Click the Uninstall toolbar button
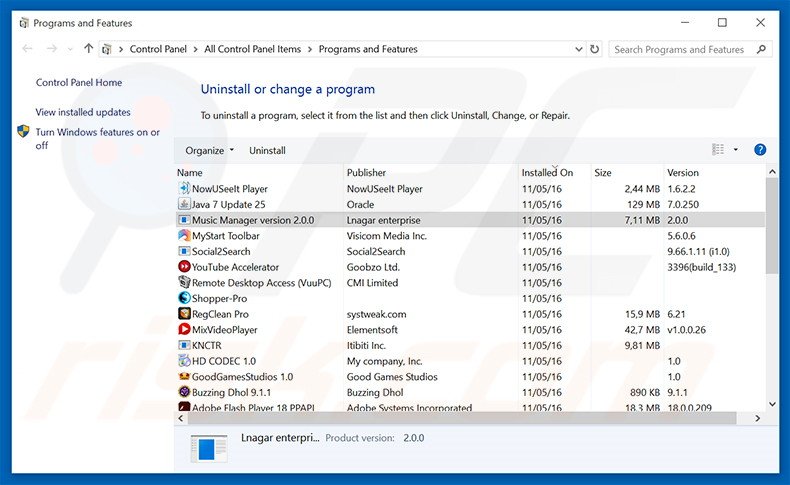790x485 pixels. [267, 150]
